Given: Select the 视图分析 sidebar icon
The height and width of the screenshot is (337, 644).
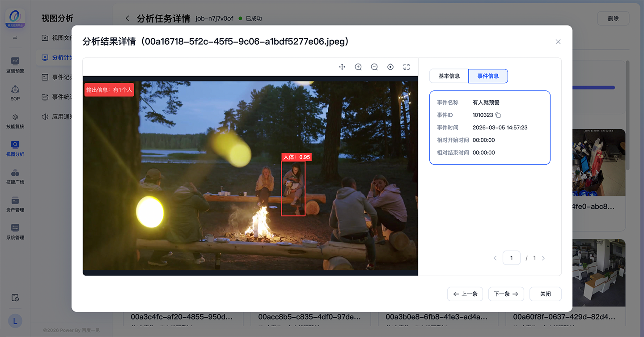Looking at the screenshot, I should [x=15, y=148].
